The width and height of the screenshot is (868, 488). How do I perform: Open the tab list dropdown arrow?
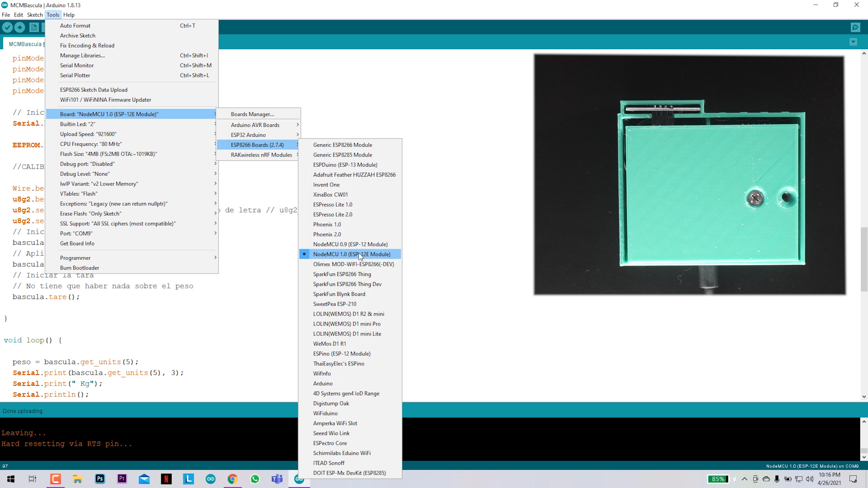click(854, 42)
